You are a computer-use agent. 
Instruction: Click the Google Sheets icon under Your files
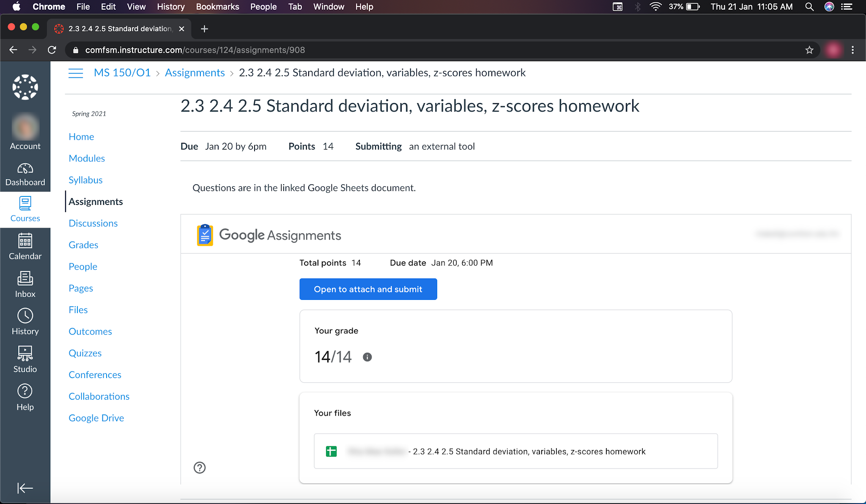tap(332, 451)
